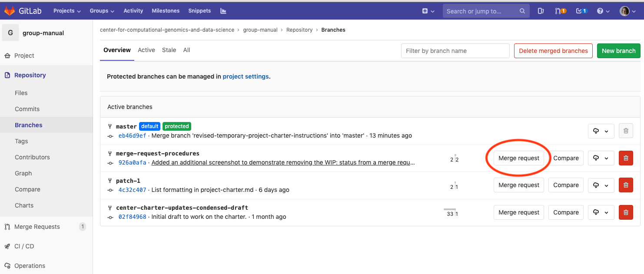Open Tags under Repository
The width and height of the screenshot is (644, 274).
coord(21,141)
